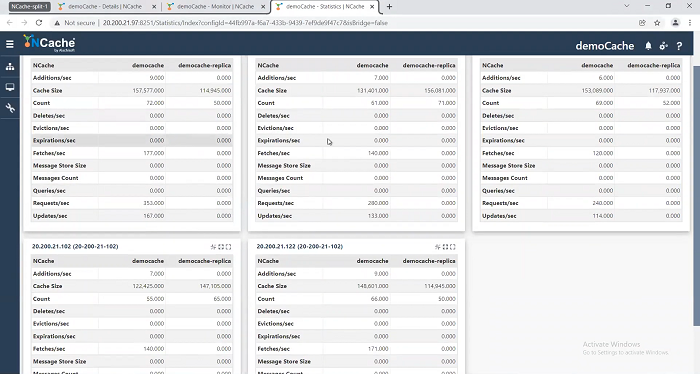Select the Requests/sec value 280.000
Viewport: 700px width, 374px height.
coord(378,203)
